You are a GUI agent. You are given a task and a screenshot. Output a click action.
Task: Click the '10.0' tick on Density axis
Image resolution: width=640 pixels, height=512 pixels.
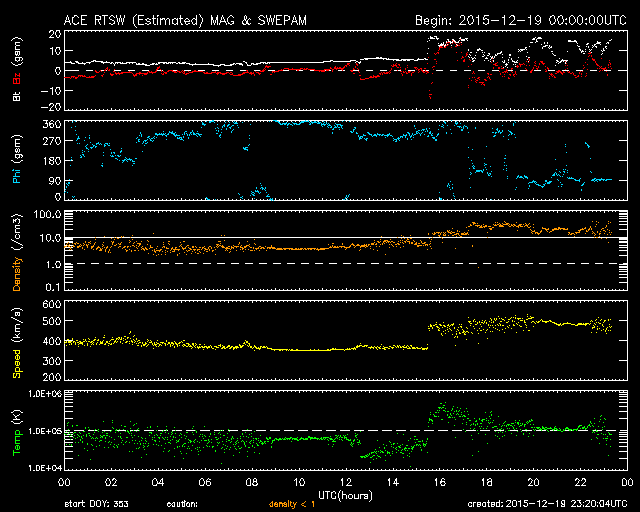[50, 238]
